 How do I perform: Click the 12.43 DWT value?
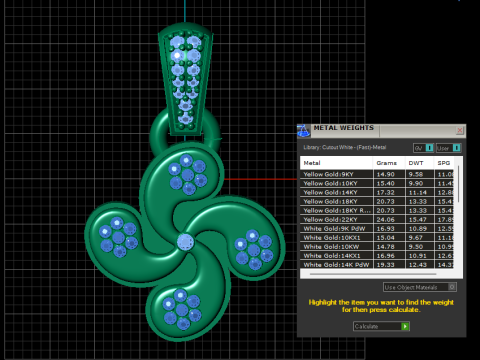(x=417, y=264)
